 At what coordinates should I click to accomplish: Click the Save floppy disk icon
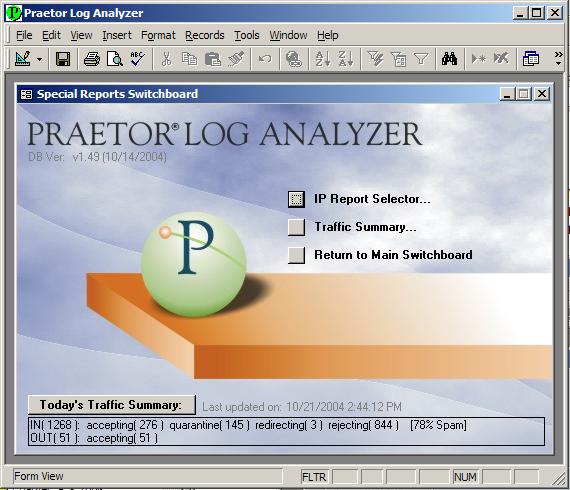63,59
